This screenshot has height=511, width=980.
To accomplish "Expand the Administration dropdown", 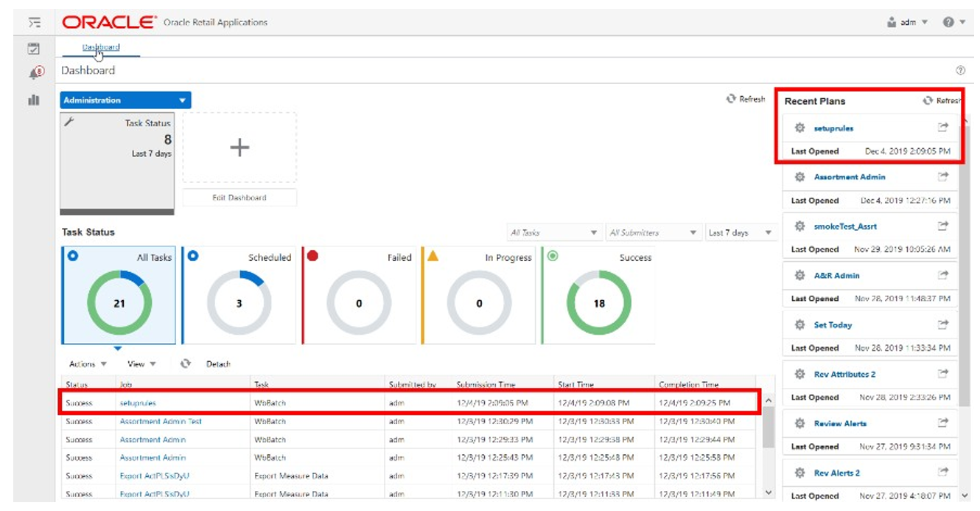I will (x=125, y=100).
